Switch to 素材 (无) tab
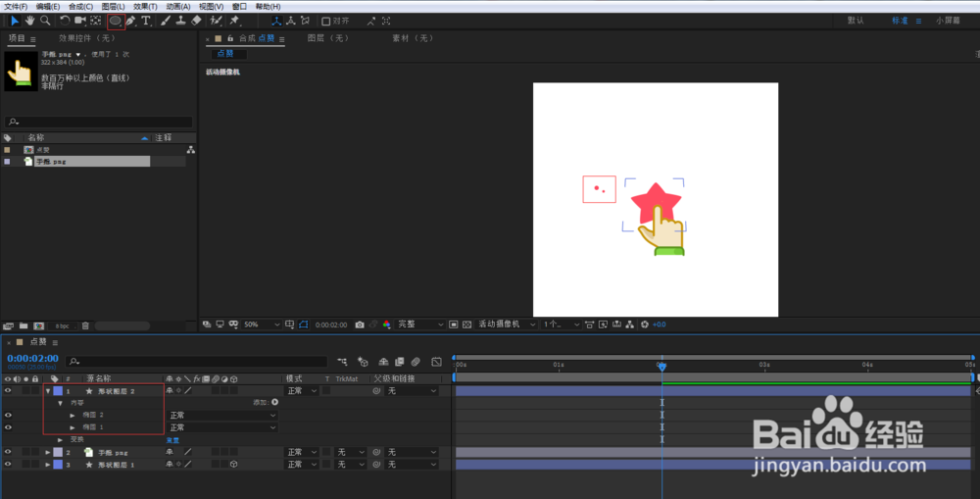980x499 pixels. (414, 38)
